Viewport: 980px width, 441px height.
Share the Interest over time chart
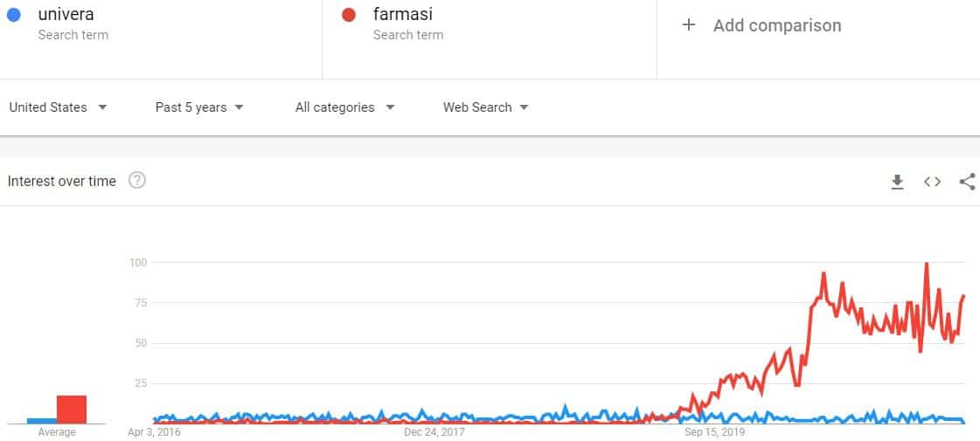click(x=967, y=182)
